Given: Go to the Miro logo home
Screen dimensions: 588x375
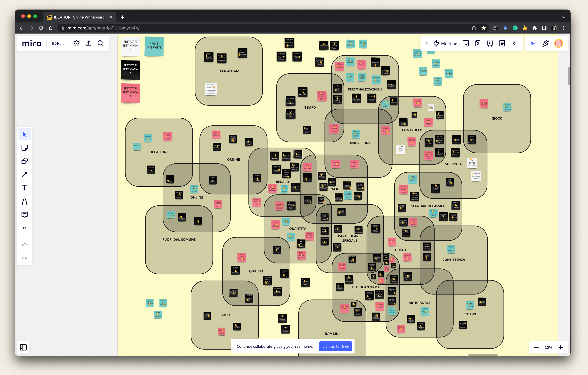Looking at the screenshot, I should tap(32, 43).
